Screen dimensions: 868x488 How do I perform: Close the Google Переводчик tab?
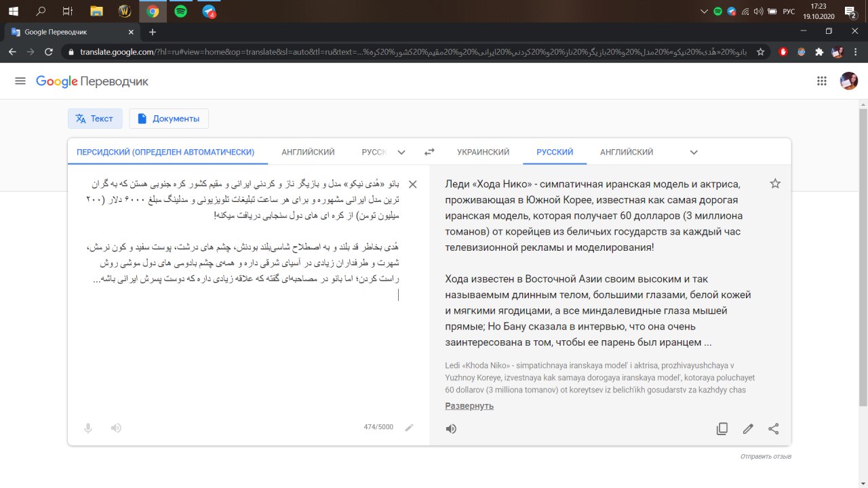pos(132,32)
